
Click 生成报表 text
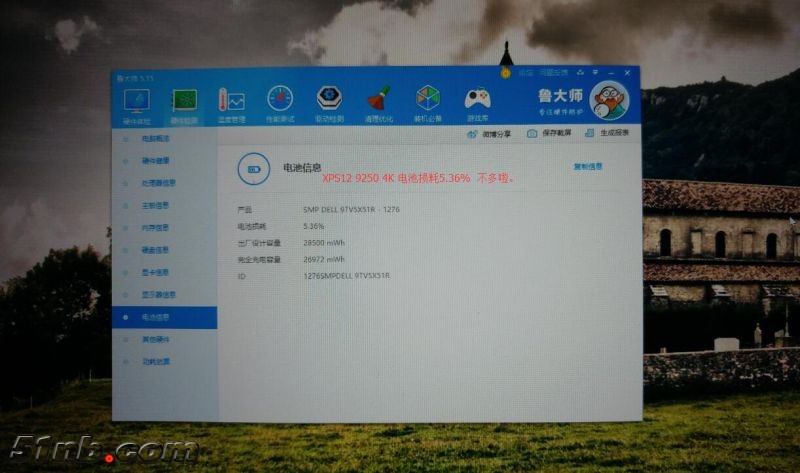(614, 132)
